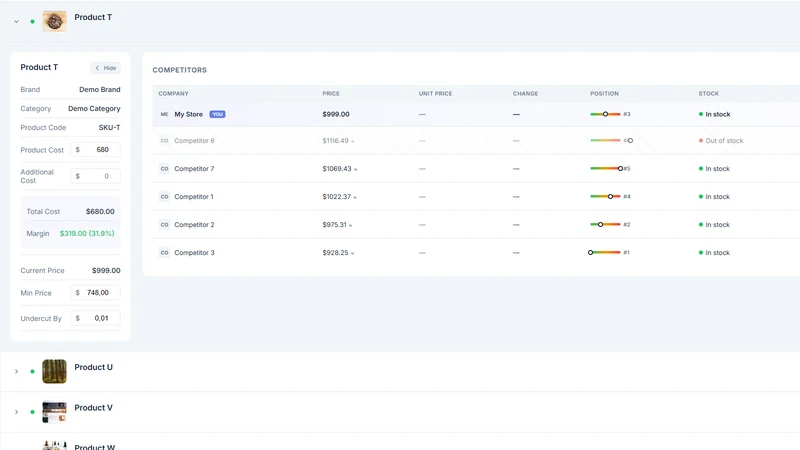
Task: Click the small icon after Competitor 1 price
Action: point(355,197)
